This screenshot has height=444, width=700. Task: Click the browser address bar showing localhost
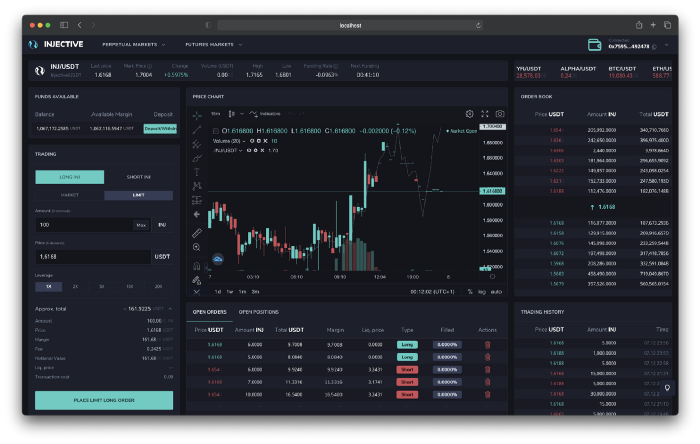(x=350, y=25)
